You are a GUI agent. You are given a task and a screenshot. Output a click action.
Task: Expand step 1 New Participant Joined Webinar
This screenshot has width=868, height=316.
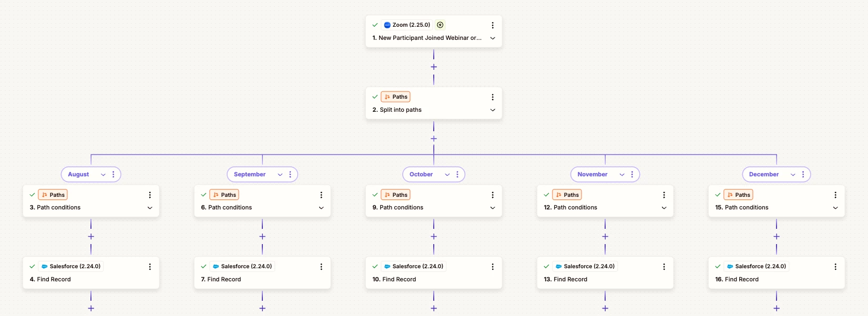coord(493,38)
